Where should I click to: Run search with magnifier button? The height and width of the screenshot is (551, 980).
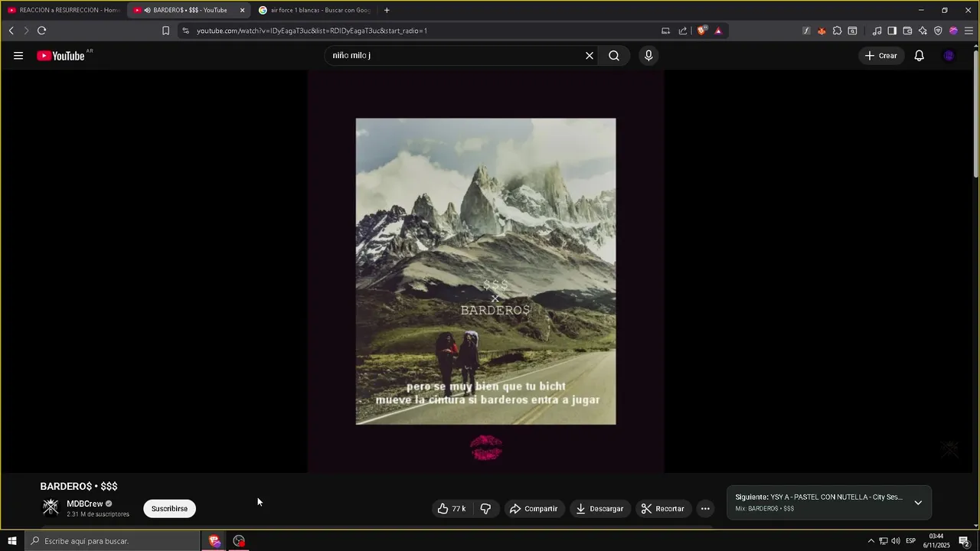pos(614,56)
